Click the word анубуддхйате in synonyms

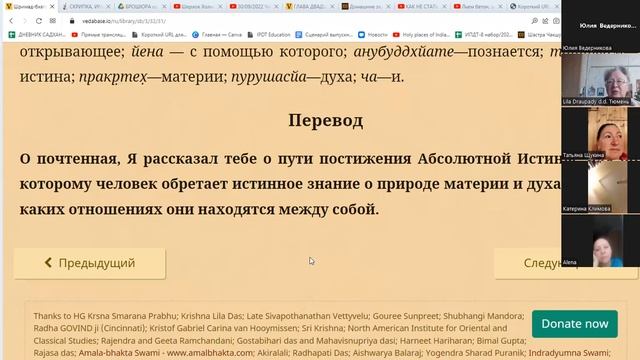click(x=404, y=51)
